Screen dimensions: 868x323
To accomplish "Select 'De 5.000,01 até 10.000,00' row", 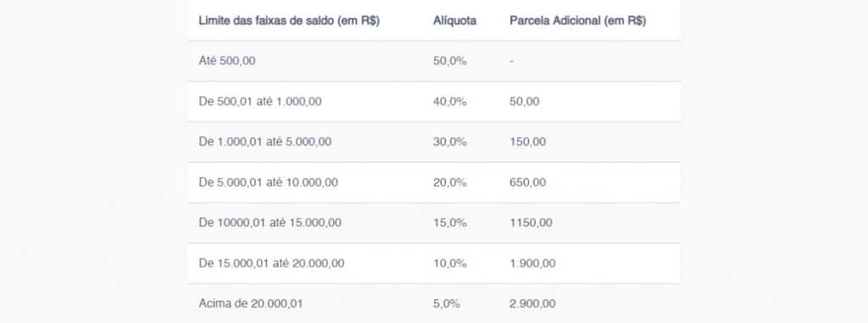I will click(434, 182).
